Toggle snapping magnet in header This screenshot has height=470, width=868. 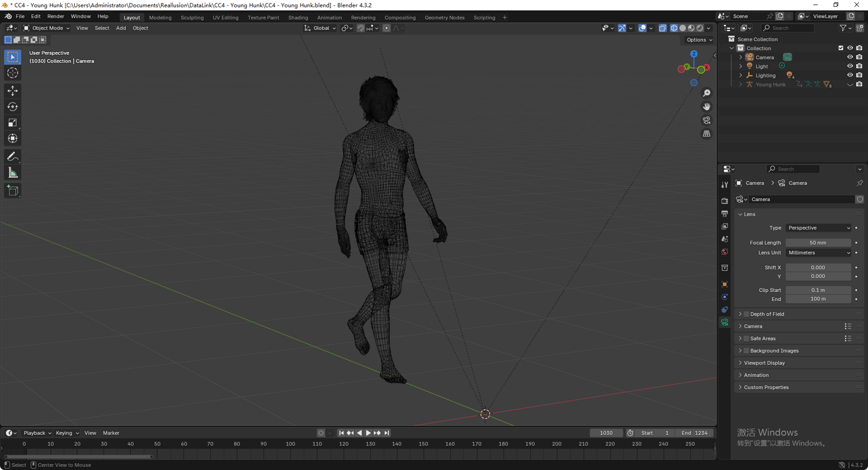(361, 28)
